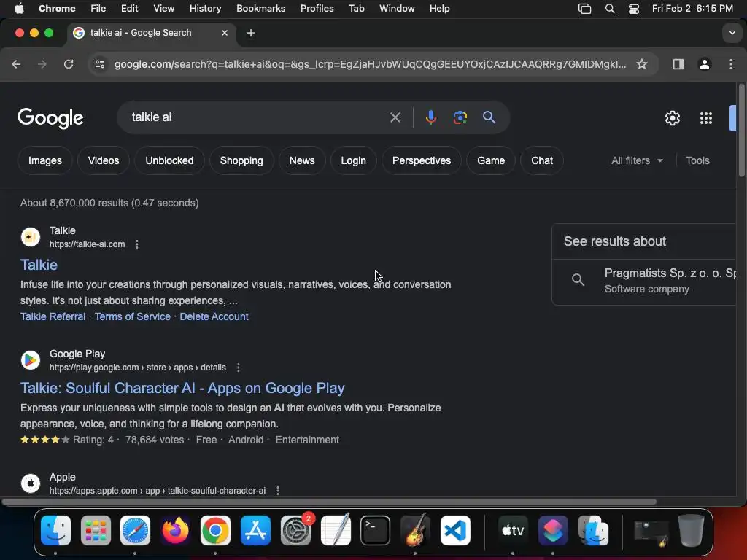The width and height of the screenshot is (747, 560).
Task: Click the address bar URL
Action: coord(370,64)
